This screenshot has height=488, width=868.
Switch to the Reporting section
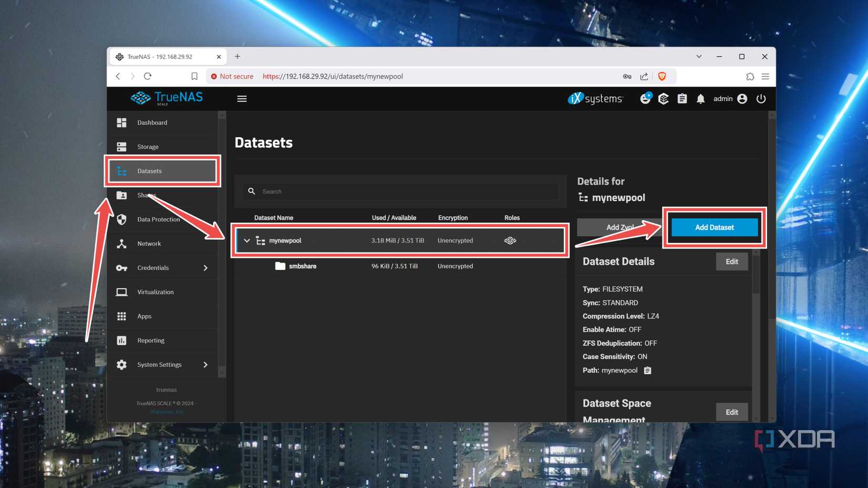pyautogui.click(x=151, y=340)
